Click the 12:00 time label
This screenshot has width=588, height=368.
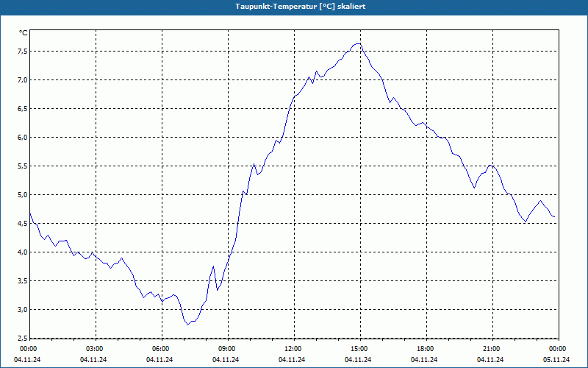294,349
